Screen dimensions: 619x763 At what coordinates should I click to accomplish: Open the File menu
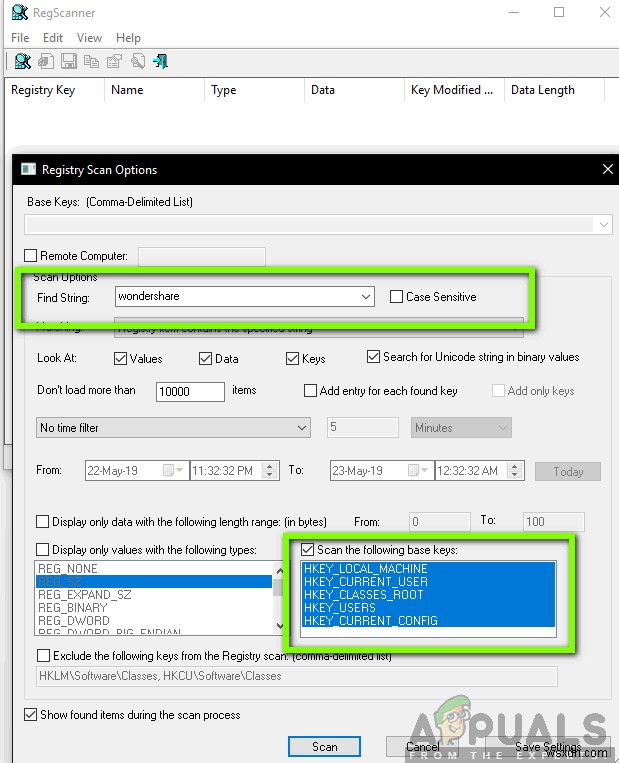[x=20, y=38]
